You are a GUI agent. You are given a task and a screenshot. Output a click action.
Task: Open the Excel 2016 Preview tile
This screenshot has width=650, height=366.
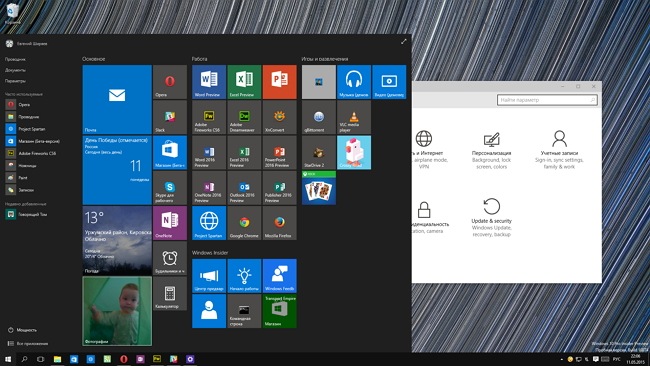[x=244, y=152]
